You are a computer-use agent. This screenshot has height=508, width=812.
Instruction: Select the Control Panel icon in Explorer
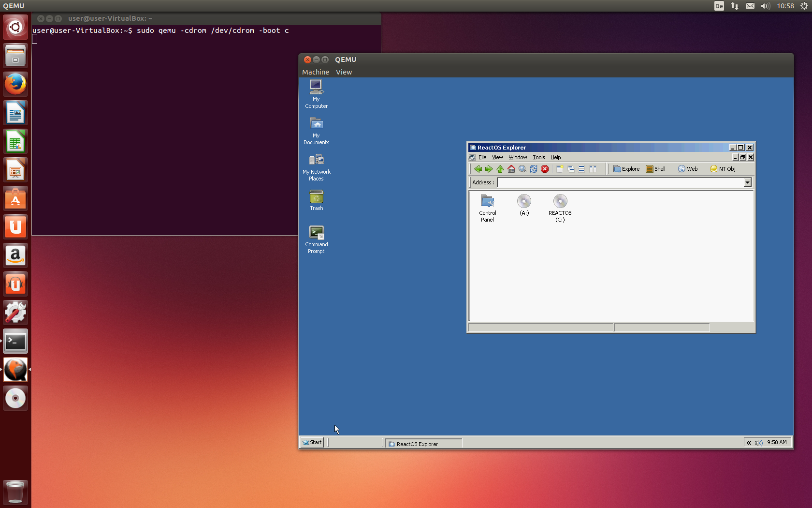click(487, 208)
